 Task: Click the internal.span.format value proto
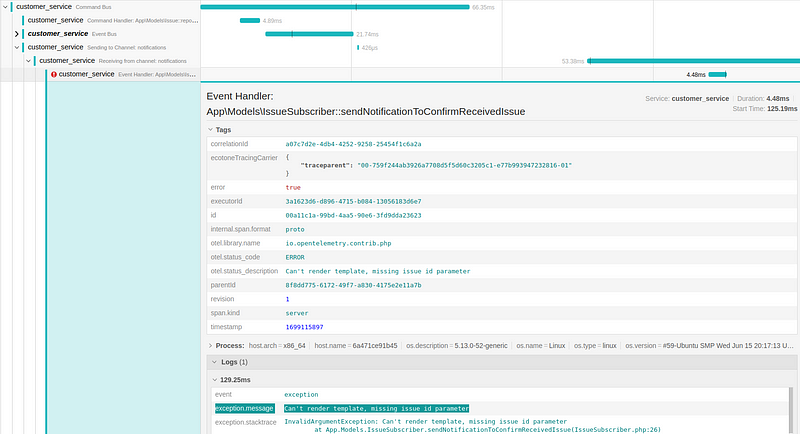point(295,229)
